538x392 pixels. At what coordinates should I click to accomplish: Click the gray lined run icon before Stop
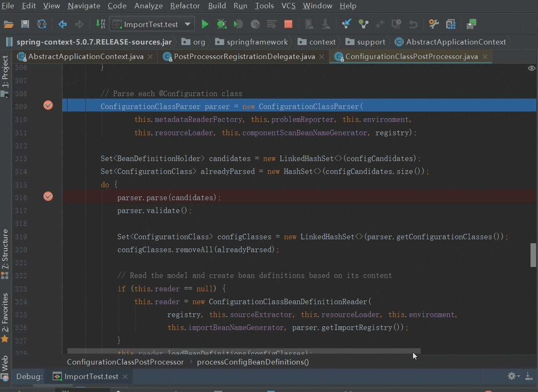click(x=271, y=24)
